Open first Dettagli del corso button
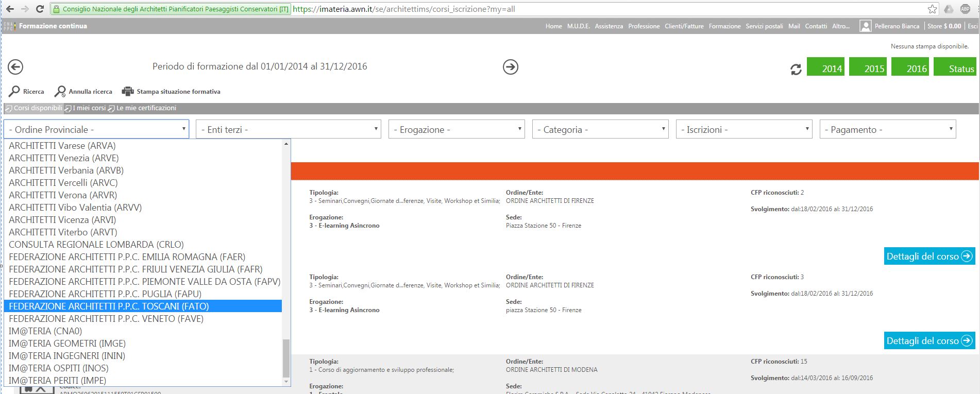The image size is (980, 394). (x=929, y=256)
